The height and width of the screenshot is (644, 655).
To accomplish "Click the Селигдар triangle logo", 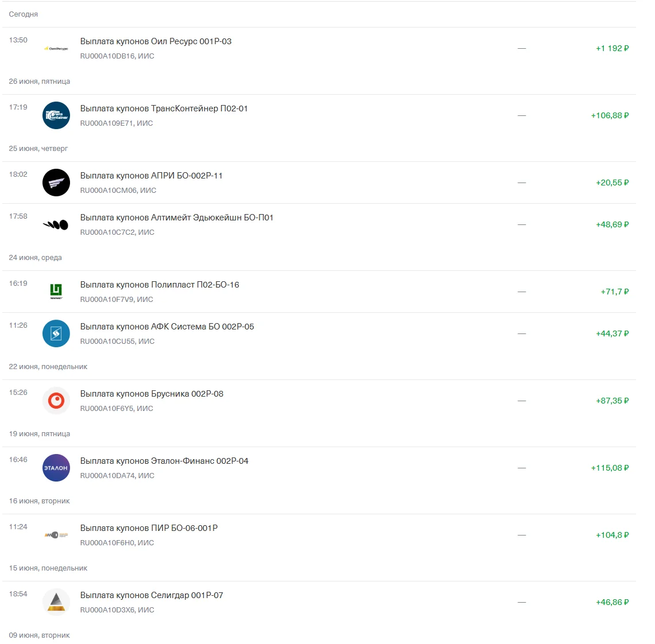I will (56, 602).
